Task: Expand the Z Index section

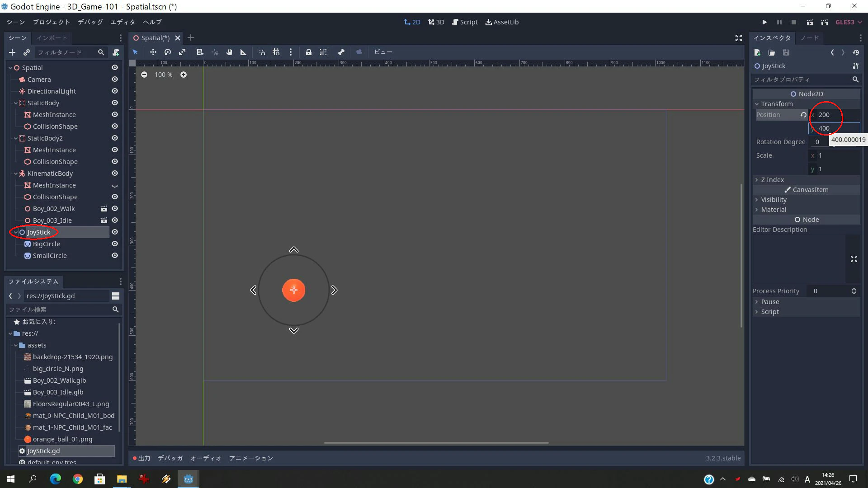Action: click(806, 180)
